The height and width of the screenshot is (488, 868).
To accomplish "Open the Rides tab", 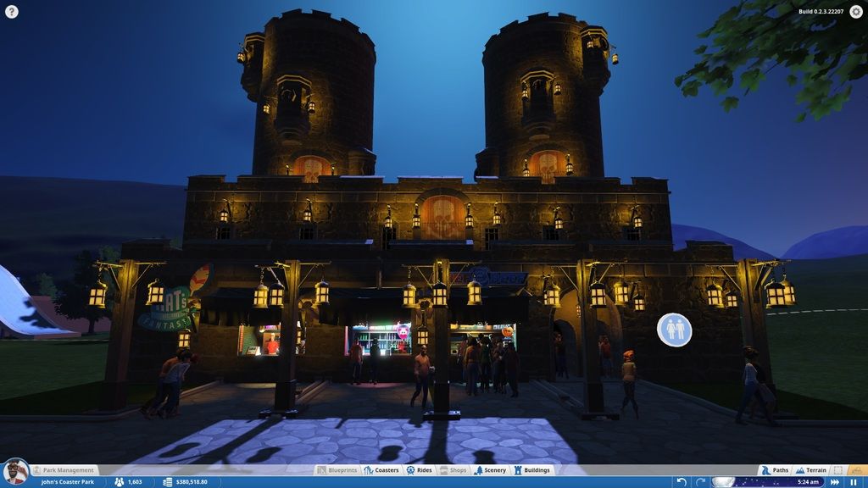I will pyautogui.click(x=419, y=470).
